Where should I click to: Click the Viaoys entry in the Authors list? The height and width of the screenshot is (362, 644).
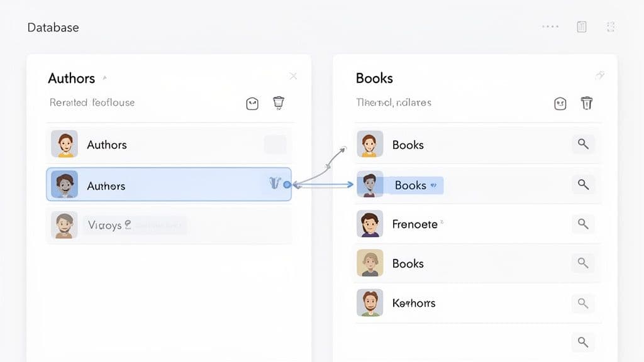pos(126,224)
